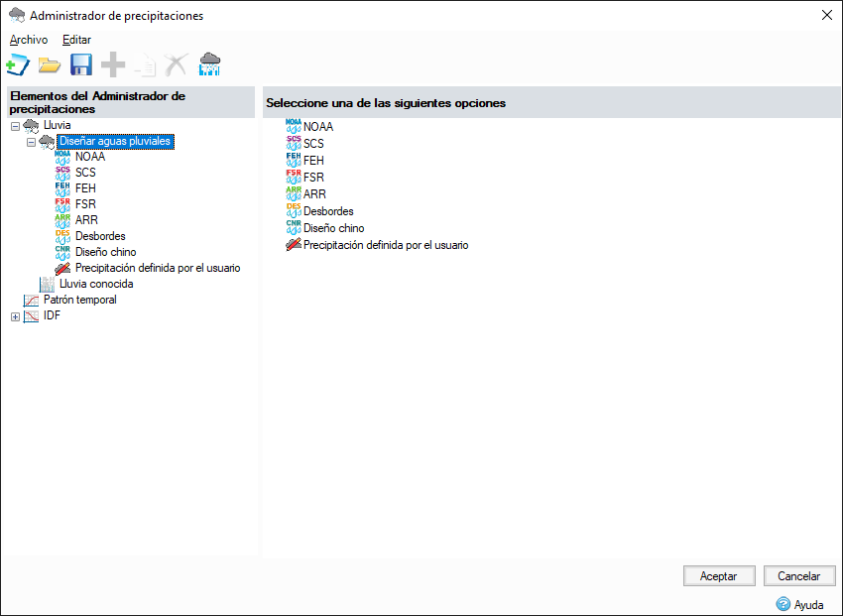Click the new precipitation file toolbar icon

[x=18, y=65]
